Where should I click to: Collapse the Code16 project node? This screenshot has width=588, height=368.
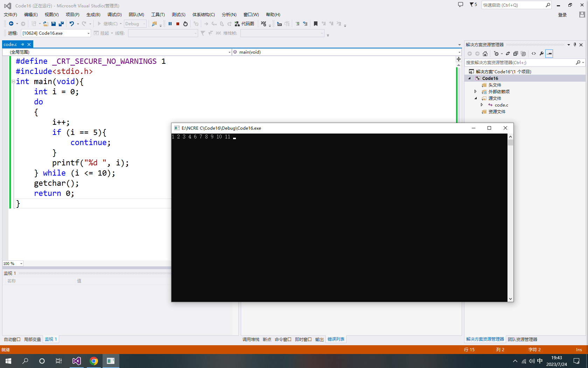[469, 78]
